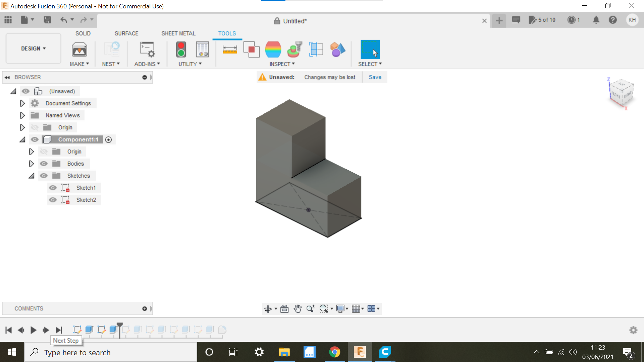Toggle visibility of Sketch1
Viewport: 644px width, 362px height.
click(53, 188)
